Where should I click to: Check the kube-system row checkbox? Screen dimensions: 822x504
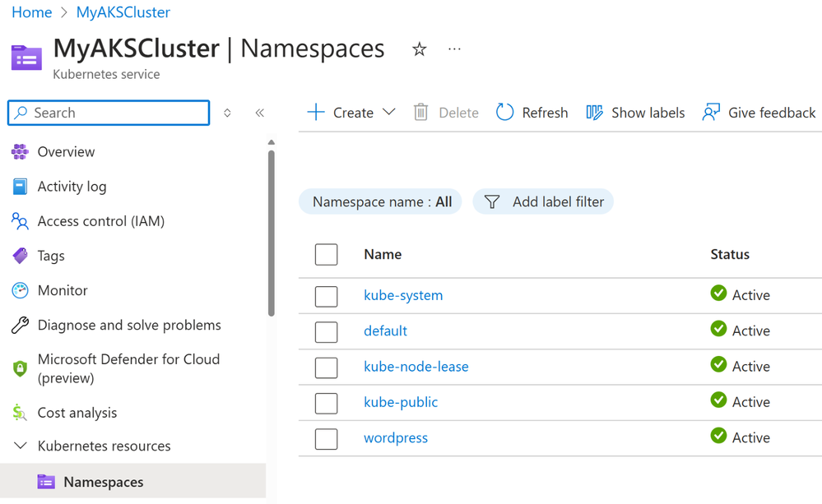326,297
